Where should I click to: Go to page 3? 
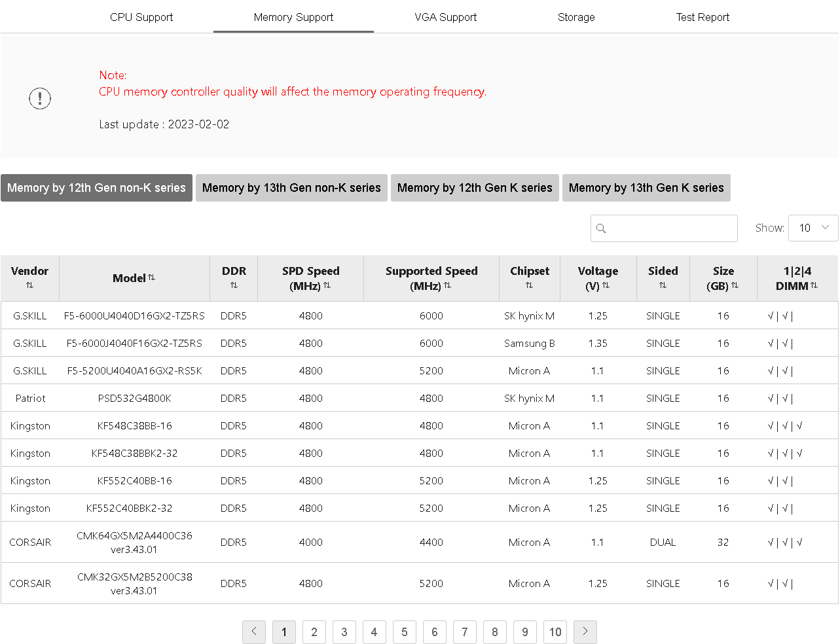344,632
